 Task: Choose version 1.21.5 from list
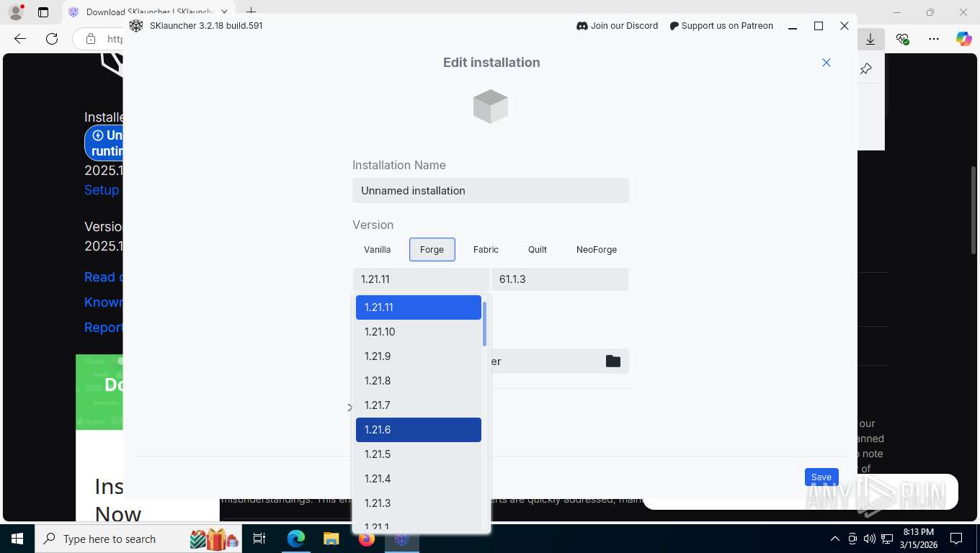click(x=419, y=454)
